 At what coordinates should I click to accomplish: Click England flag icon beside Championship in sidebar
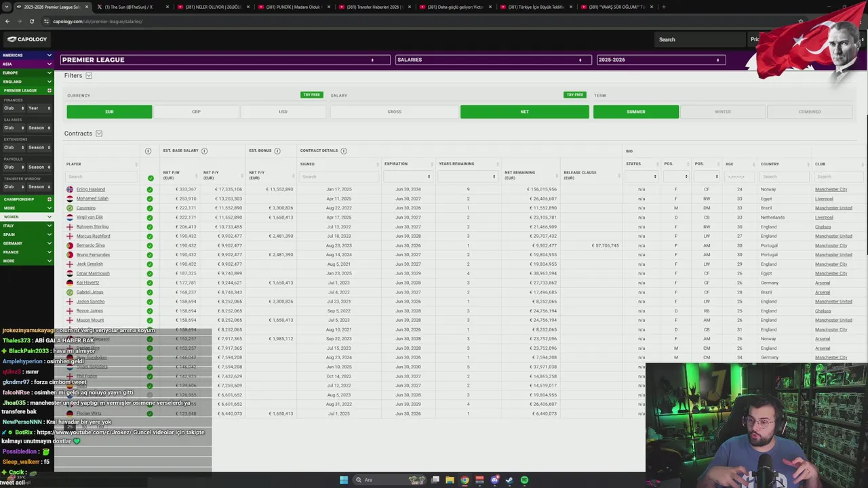click(49, 199)
